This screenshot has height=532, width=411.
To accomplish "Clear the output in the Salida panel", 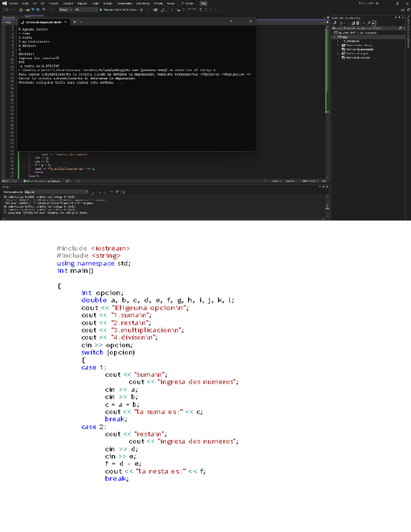I will click(x=110, y=191).
